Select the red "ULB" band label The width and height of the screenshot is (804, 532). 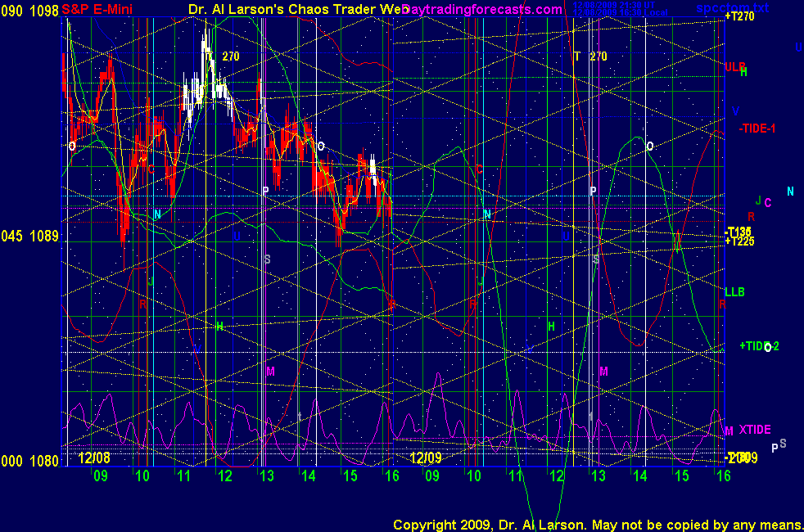(x=734, y=66)
